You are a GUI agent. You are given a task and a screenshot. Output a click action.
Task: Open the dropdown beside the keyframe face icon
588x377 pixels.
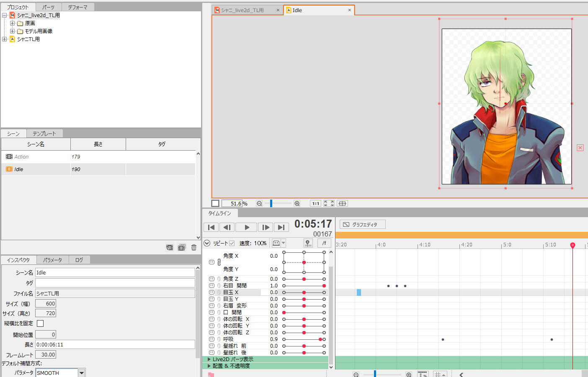click(284, 243)
